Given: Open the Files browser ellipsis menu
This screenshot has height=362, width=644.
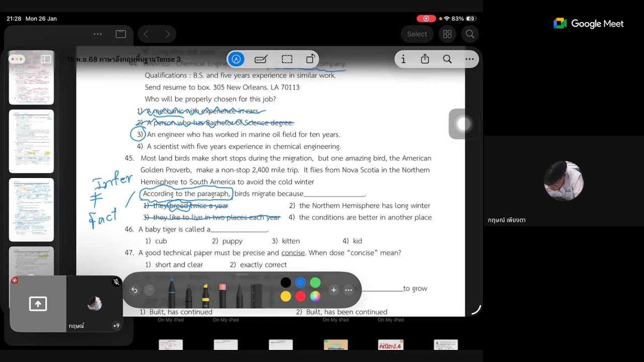Looking at the screenshot, I should tap(98, 34).
